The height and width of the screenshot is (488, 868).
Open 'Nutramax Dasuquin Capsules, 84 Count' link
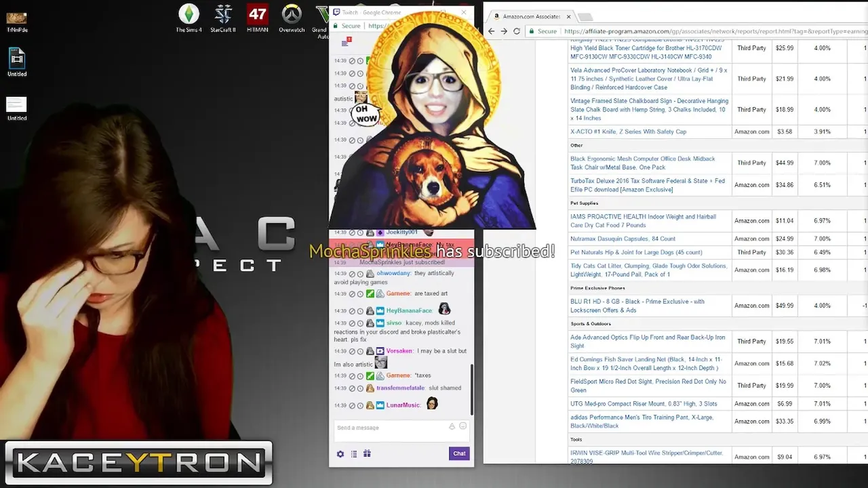click(623, 239)
